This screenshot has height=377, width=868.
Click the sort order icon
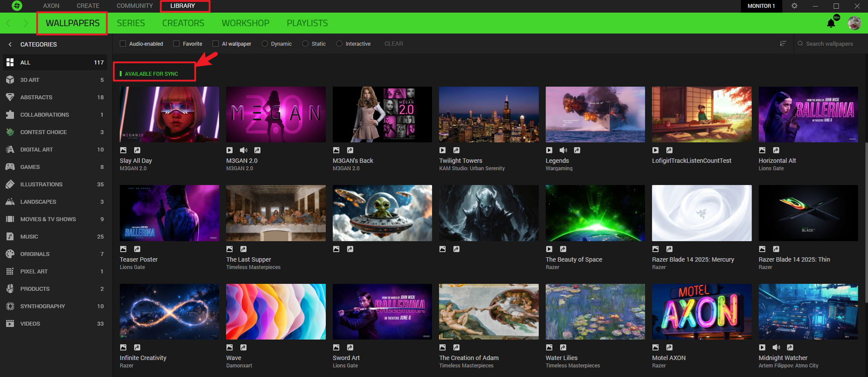783,44
